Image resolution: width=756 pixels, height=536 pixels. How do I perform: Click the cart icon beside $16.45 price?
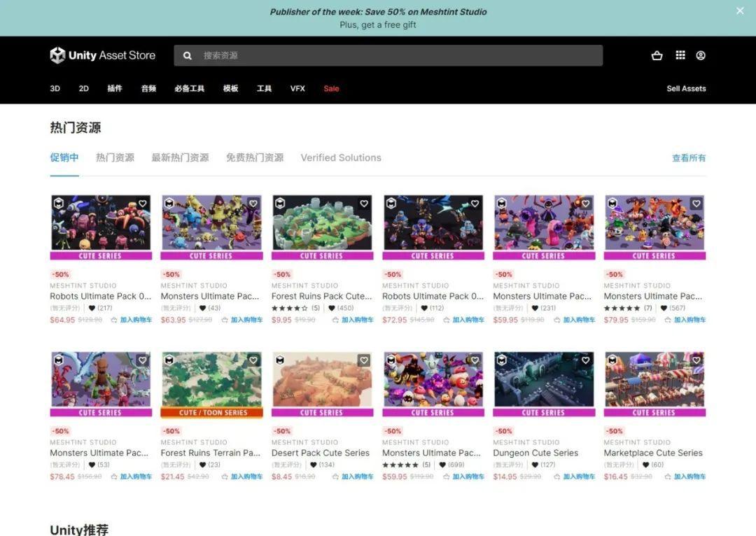pyautogui.click(x=668, y=477)
